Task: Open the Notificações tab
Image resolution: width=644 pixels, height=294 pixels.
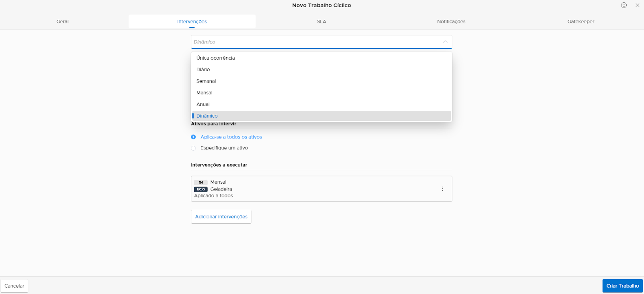Action: [451, 22]
